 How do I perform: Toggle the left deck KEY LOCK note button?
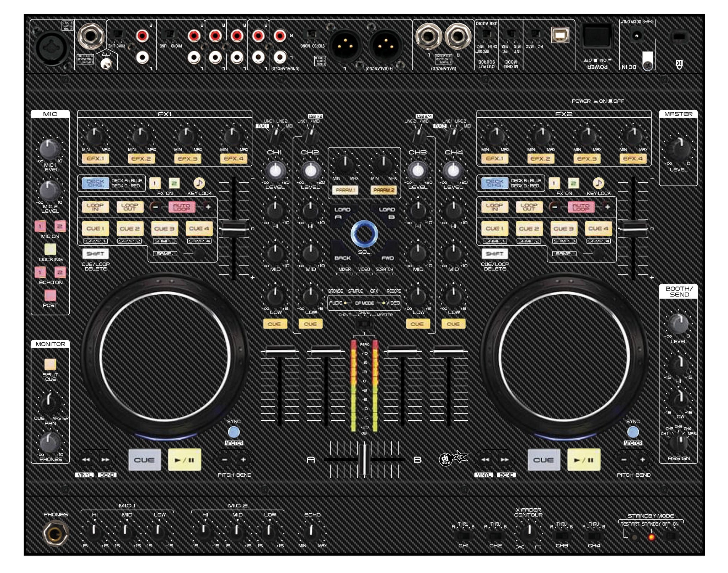[199, 183]
